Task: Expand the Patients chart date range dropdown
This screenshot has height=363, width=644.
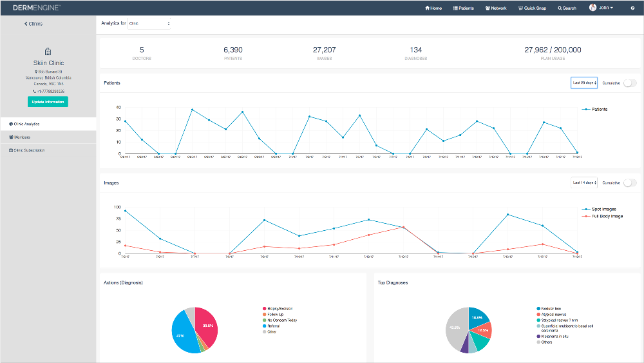Action: click(584, 83)
